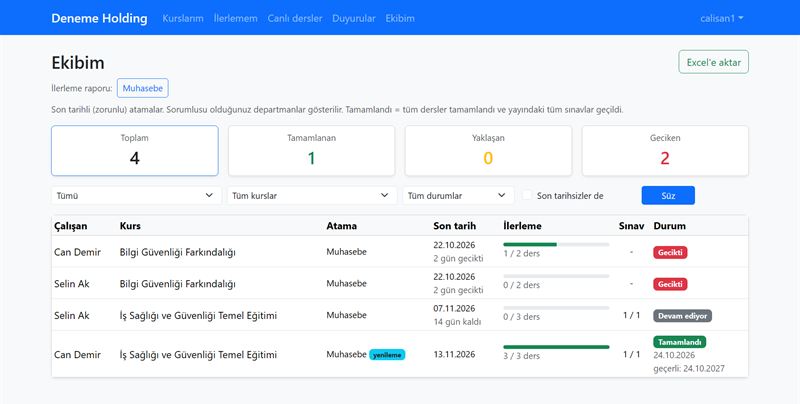Go to Kurslarım in navbar
800x404 pixels.
183,18
